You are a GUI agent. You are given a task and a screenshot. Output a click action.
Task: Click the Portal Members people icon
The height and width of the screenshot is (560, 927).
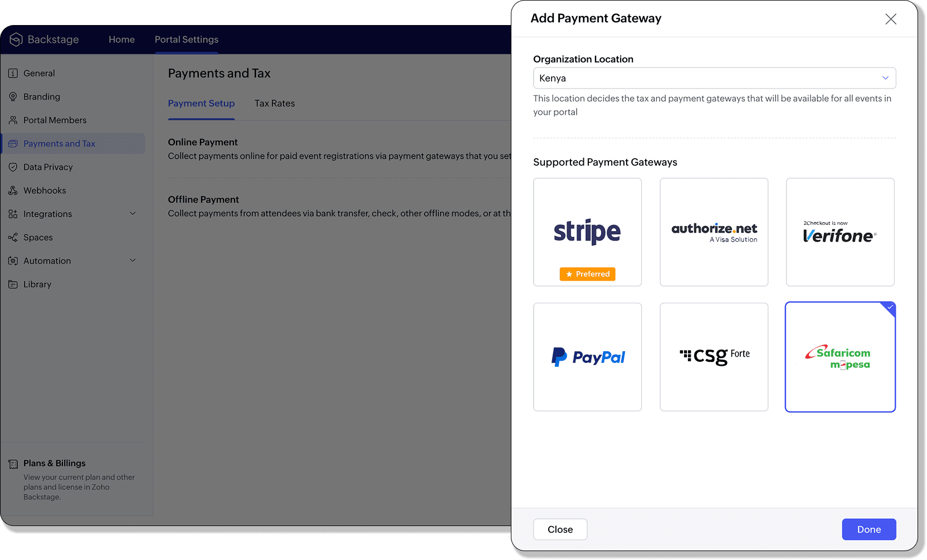(x=13, y=120)
